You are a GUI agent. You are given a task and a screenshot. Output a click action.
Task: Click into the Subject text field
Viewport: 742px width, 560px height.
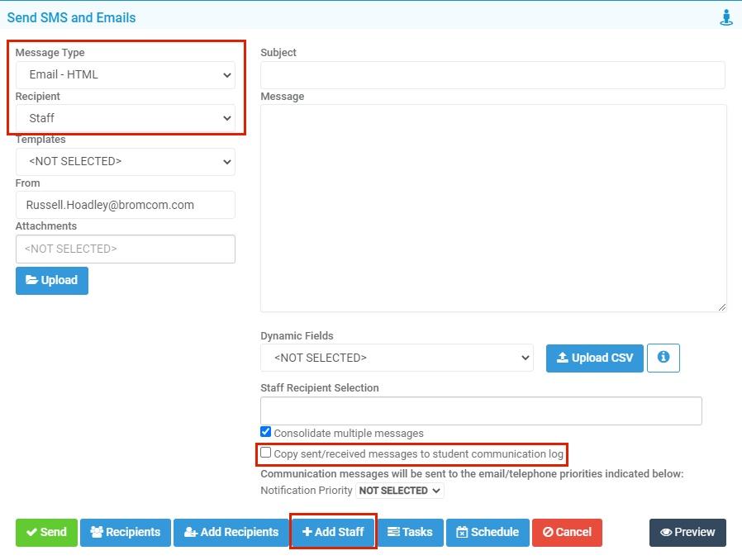click(492, 74)
